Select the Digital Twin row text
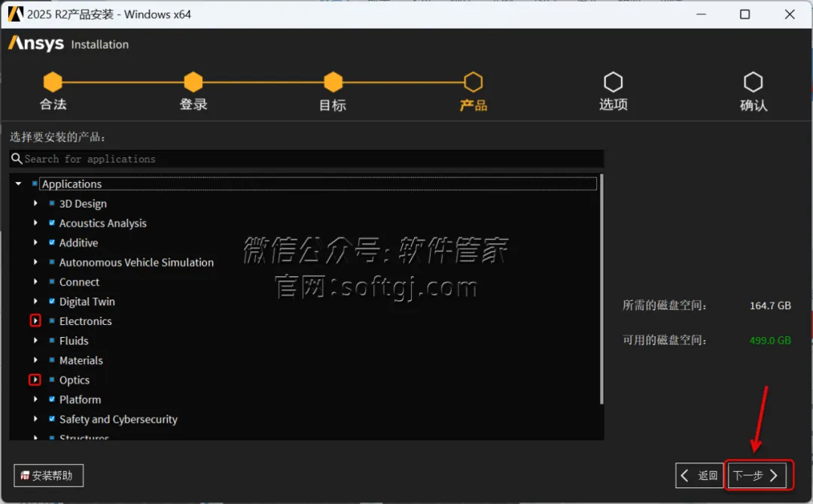The height and width of the screenshot is (504, 813). (x=87, y=302)
